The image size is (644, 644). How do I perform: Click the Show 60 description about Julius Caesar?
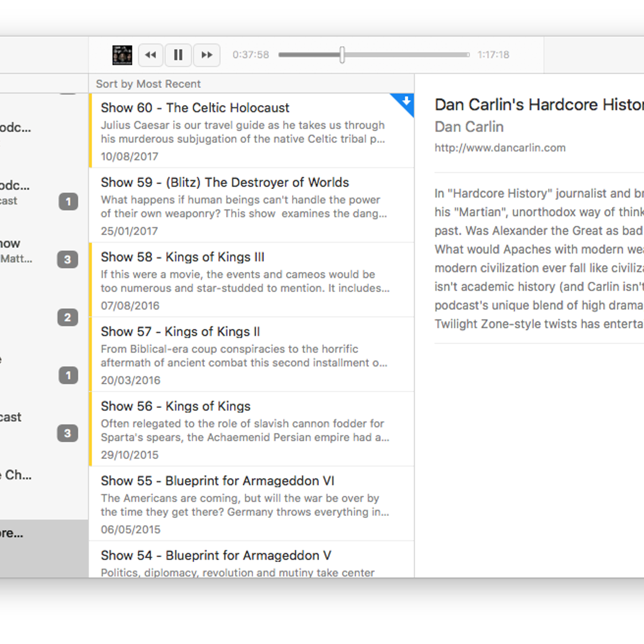coord(243,132)
